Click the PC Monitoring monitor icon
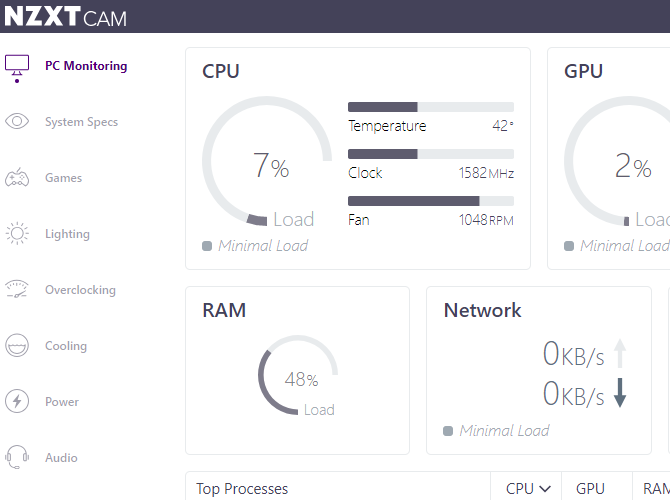 point(17,67)
